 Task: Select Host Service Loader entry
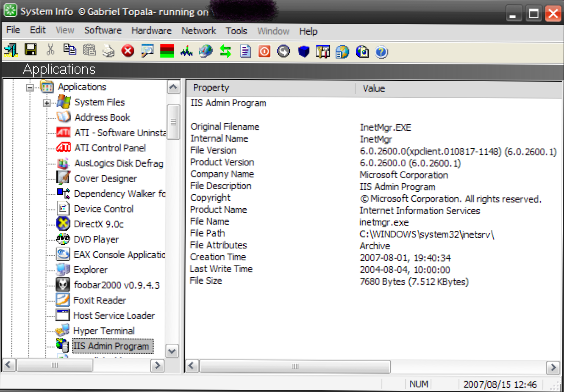[x=114, y=315]
